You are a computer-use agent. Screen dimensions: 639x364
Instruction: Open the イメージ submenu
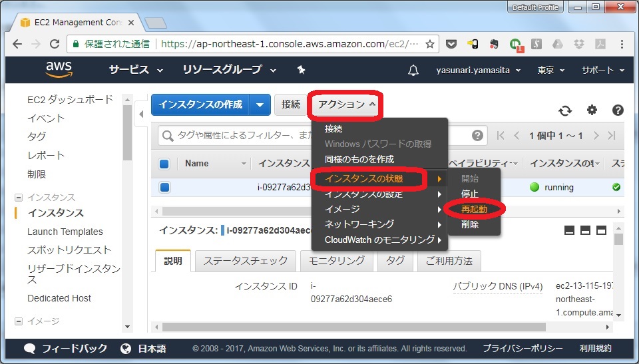pyautogui.click(x=380, y=209)
